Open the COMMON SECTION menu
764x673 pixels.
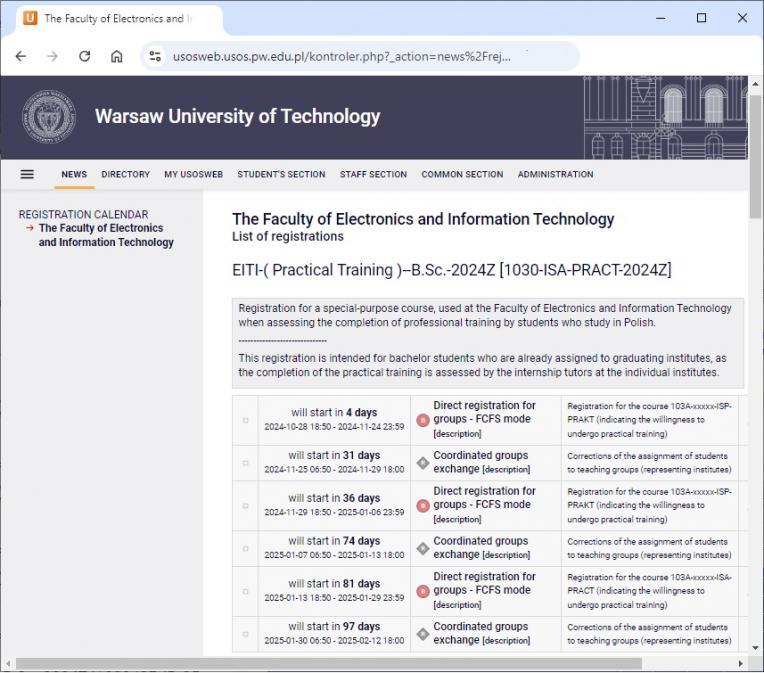(x=462, y=174)
